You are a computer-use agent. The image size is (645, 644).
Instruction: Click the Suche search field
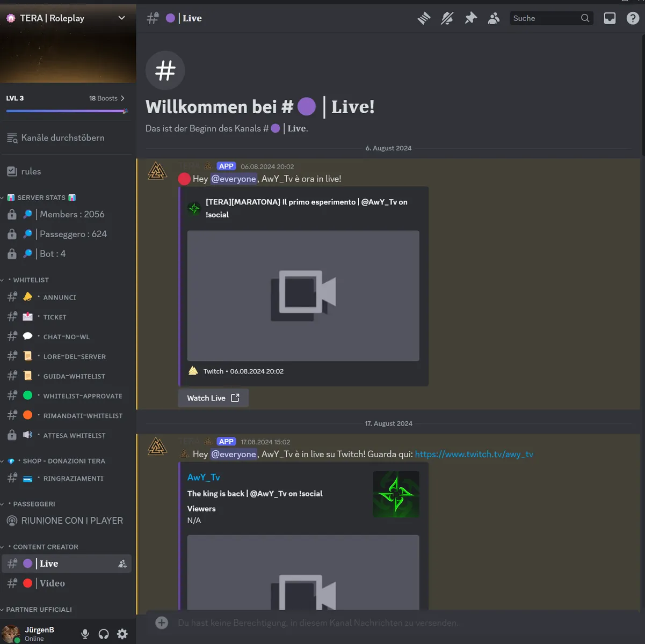coord(545,18)
